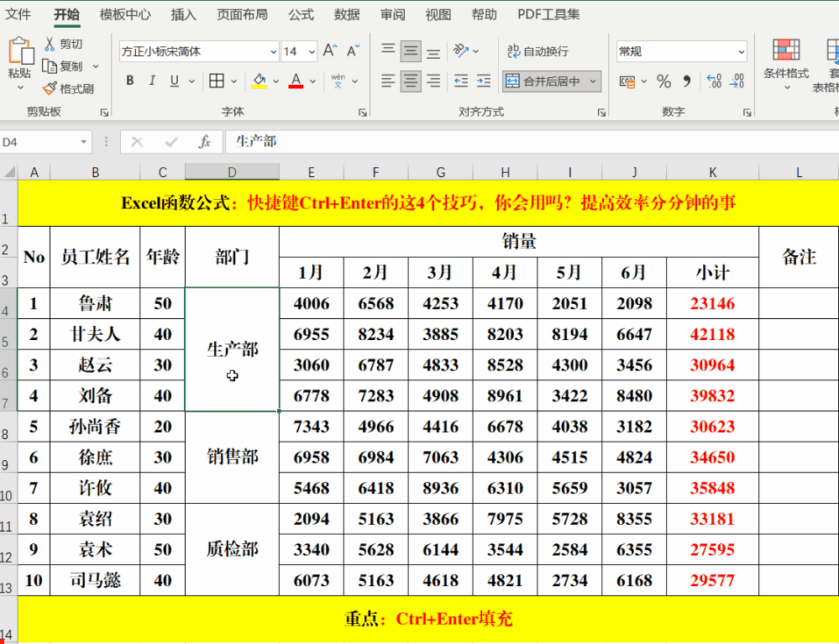This screenshot has height=644, width=839.
Task: Open the PDF工具集 tab
Action: pos(548,14)
